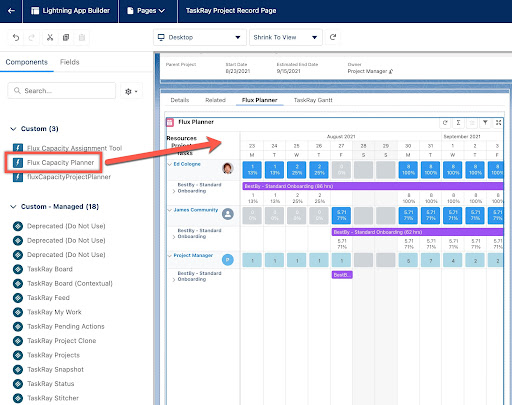Click the purple BestBy Standard Onboarding (62 hrs) bar
The image size is (512, 405).
tap(417, 232)
